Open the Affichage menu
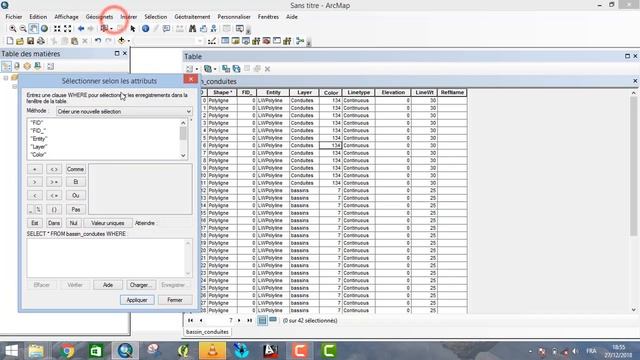 [x=66, y=17]
